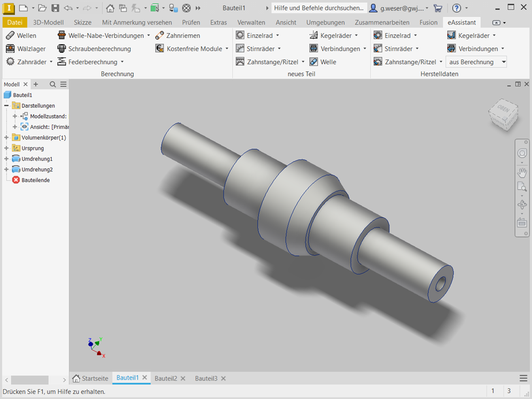Viewport: 532px width, 399px height.
Task: Collapse the Darstellungen folder
Action: pos(6,106)
